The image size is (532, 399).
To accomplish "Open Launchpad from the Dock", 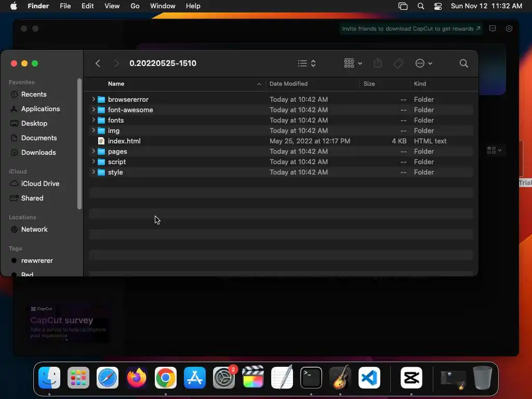I will click(x=78, y=378).
